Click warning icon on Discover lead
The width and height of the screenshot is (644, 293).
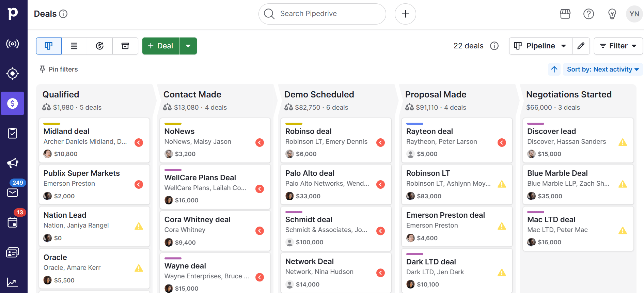(x=623, y=142)
